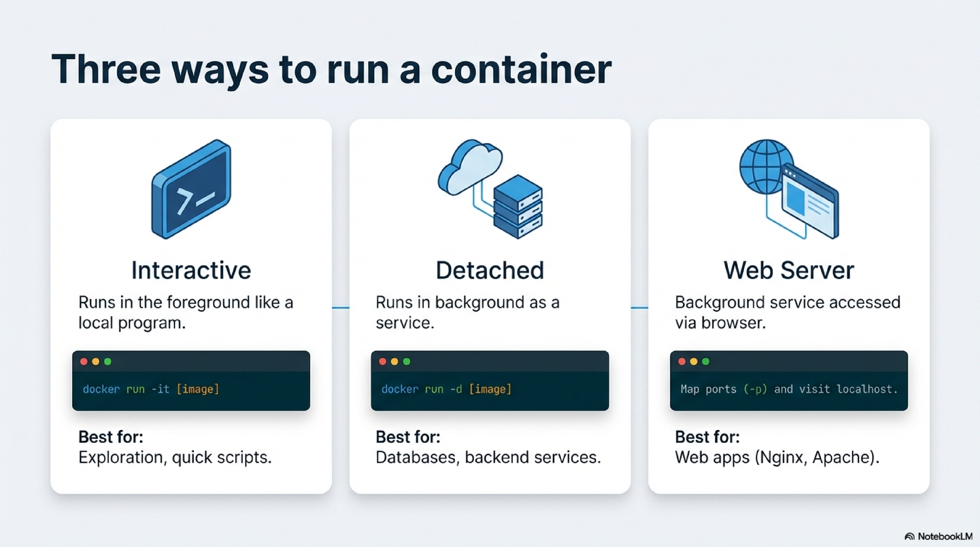
Task: Click 'Databases, backend services.' text
Action: coord(488,457)
